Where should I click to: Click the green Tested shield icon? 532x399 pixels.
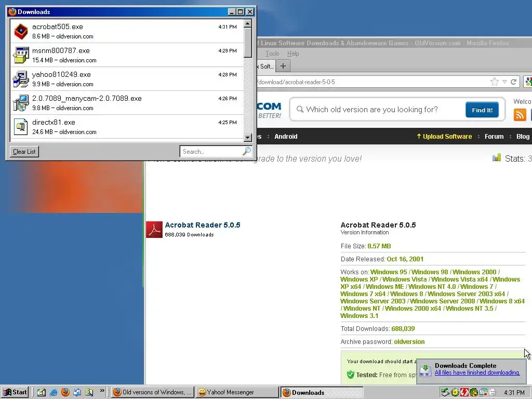point(351,375)
